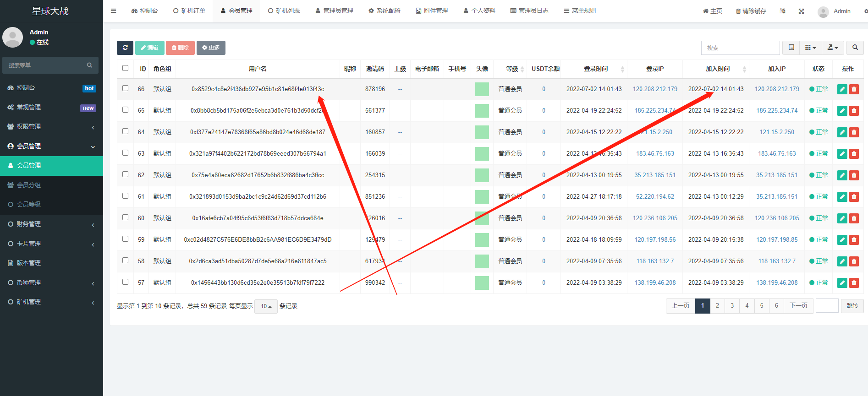Open 版本管理 in the sidebar
The height and width of the screenshot is (396, 868).
51,263
